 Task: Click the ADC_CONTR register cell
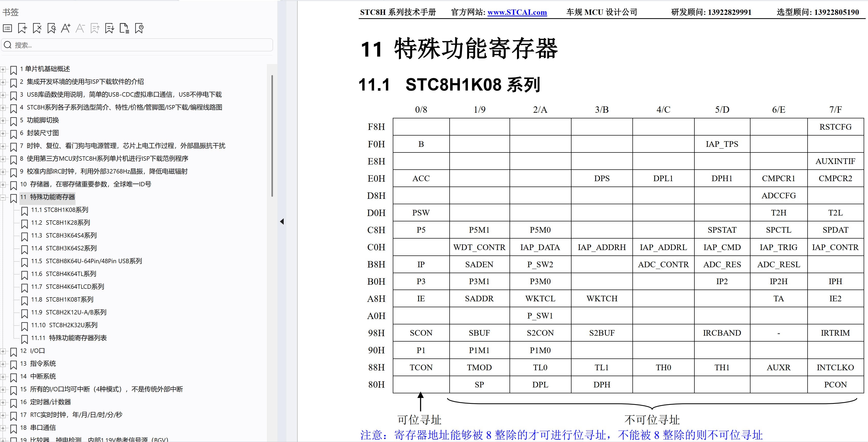(x=663, y=264)
